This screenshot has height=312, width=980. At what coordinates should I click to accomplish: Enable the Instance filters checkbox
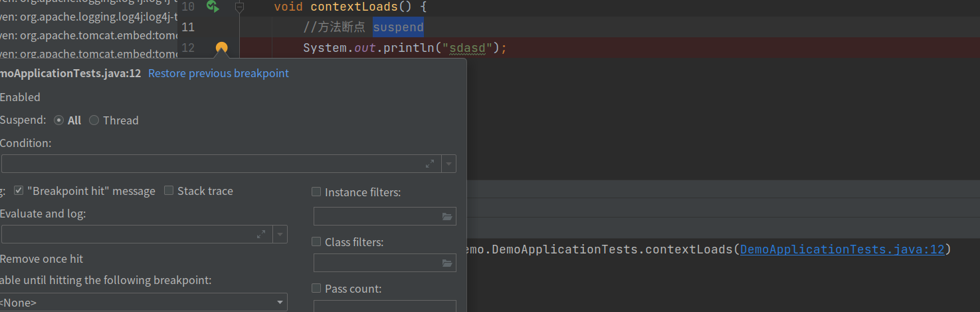point(316,192)
